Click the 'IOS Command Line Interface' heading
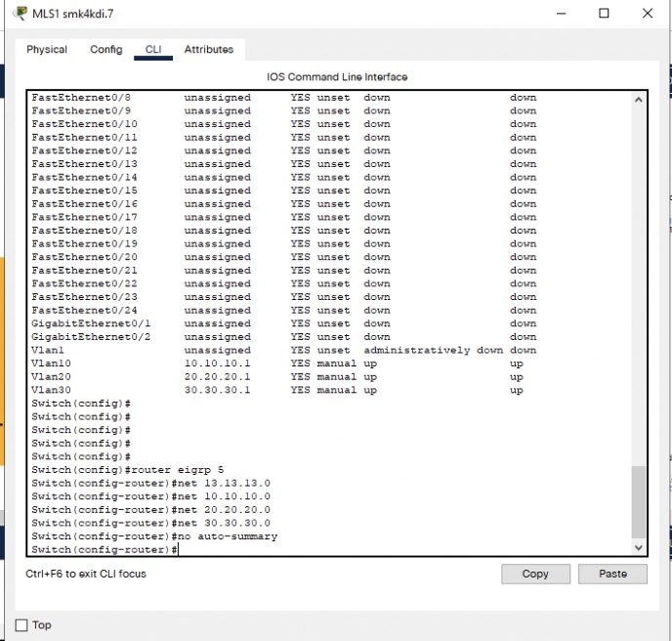The image size is (672, 641). (337, 77)
